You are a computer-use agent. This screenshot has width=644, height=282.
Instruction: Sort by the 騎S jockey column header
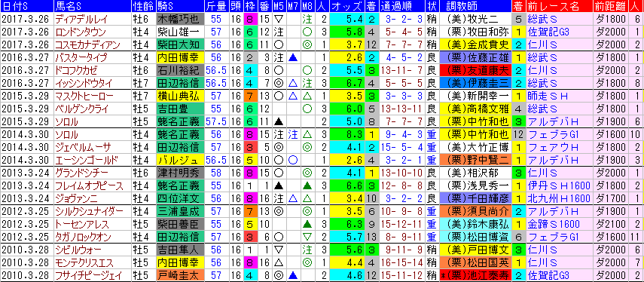point(180,7)
